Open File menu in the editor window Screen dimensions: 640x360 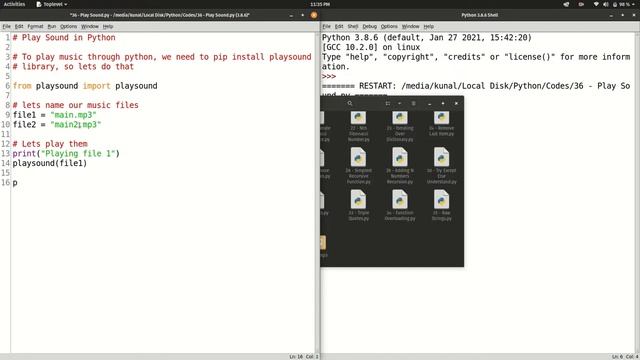click(x=7, y=27)
